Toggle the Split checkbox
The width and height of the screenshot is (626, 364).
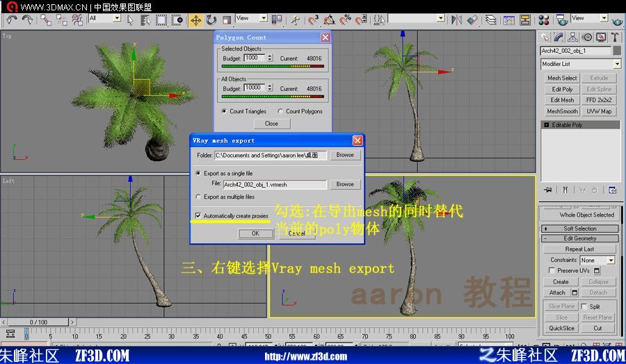(584, 306)
